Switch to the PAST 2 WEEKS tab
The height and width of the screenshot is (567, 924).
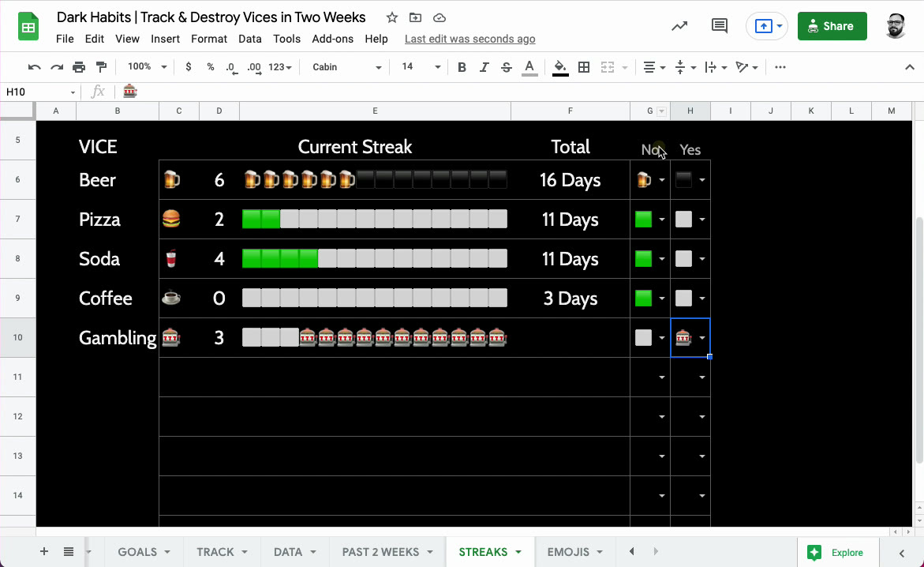387,552
